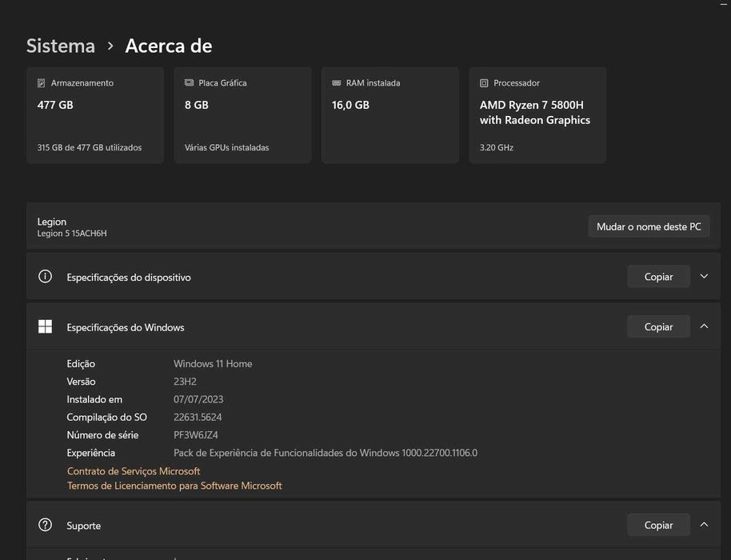Collapse the Suporte section chevron
The height and width of the screenshot is (560, 731).
click(x=704, y=525)
